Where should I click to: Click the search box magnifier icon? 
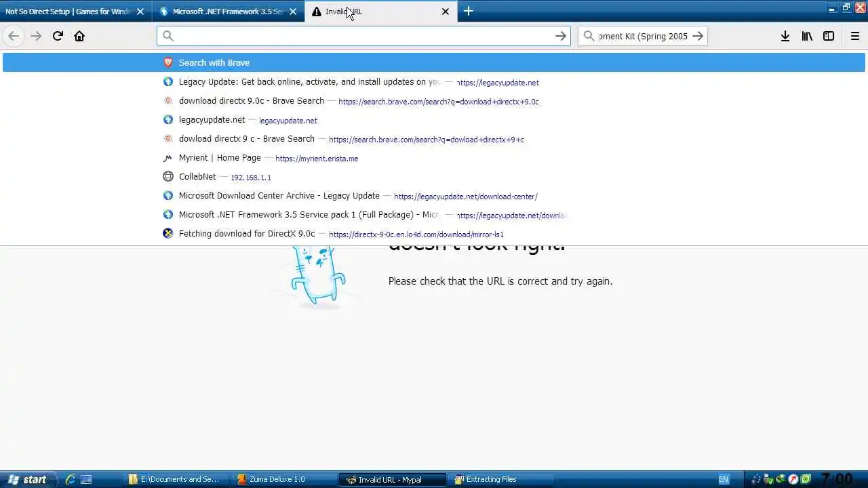pyautogui.click(x=589, y=36)
